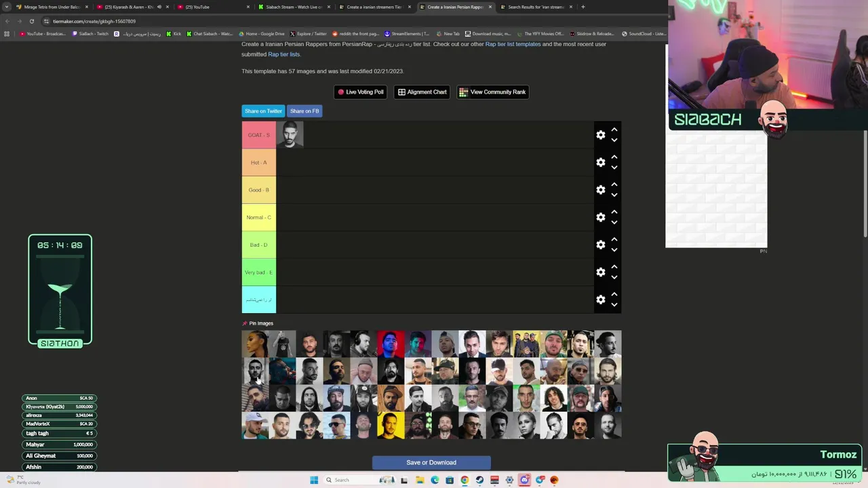
Task: Move Hot - A row up with up arrow
Action: (x=614, y=157)
